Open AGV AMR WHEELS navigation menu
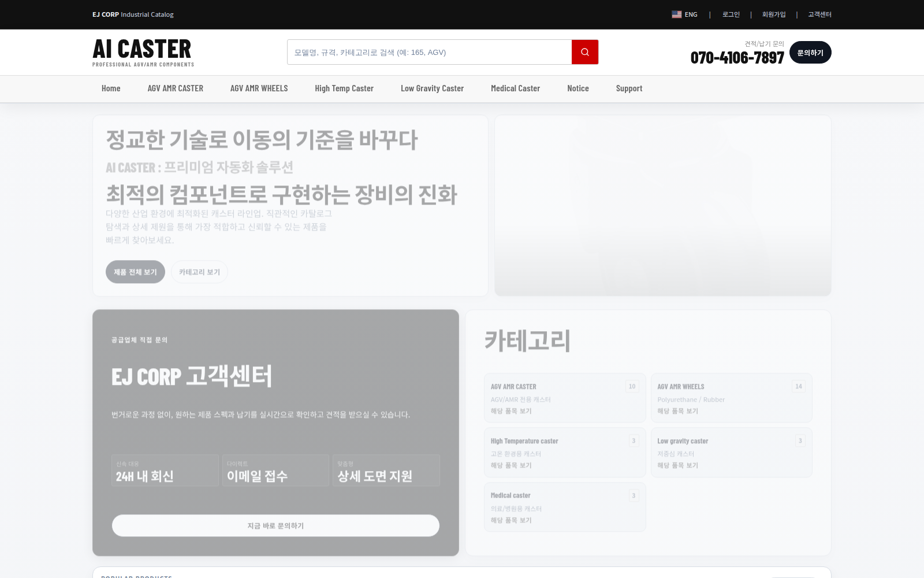 pyautogui.click(x=259, y=88)
